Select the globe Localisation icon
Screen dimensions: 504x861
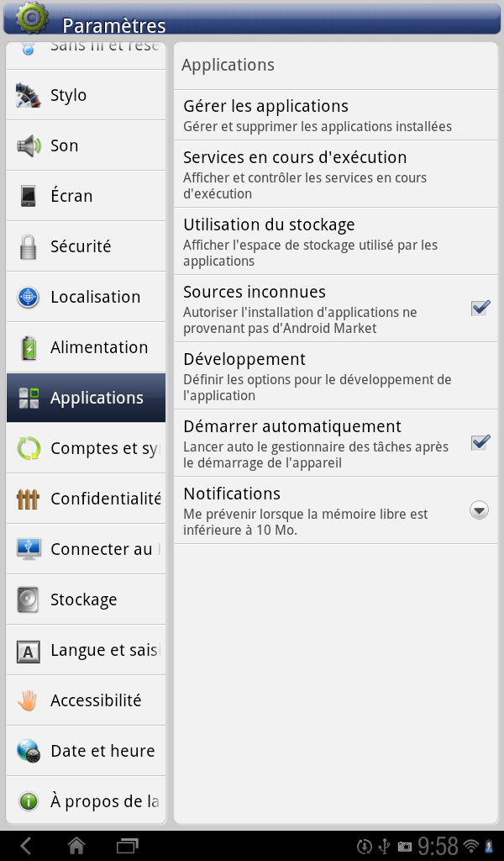pyautogui.click(x=28, y=297)
